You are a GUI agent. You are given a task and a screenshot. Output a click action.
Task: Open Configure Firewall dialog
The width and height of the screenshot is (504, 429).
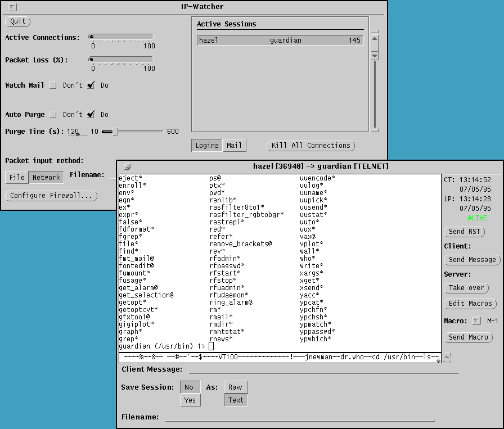click(51, 196)
